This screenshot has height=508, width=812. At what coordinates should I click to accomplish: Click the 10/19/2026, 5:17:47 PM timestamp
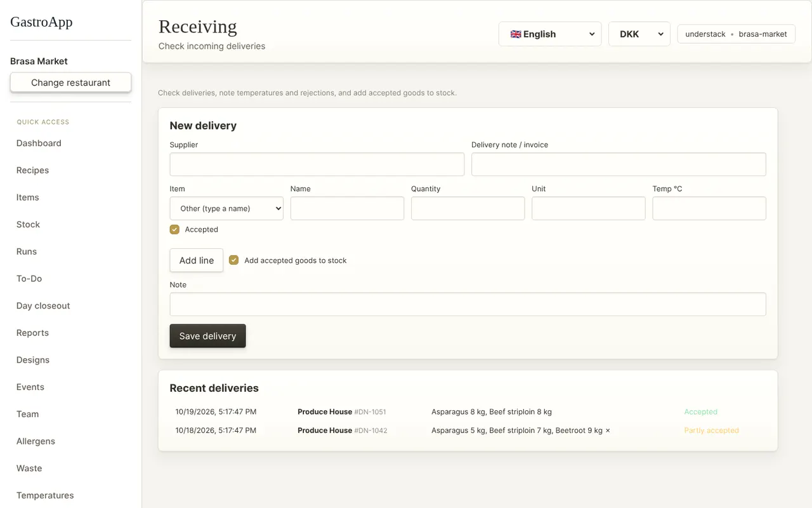click(216, 412)
